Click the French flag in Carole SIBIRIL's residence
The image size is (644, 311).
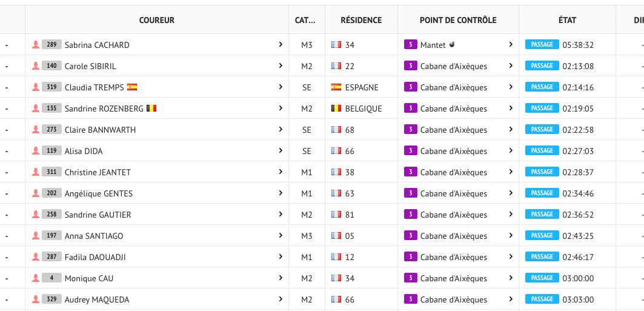[x=336, y=66]
